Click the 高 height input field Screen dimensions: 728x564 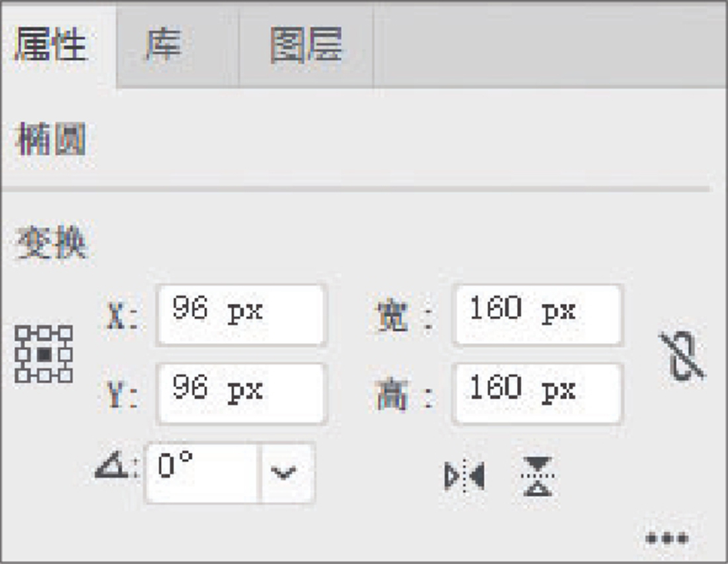(x=537, y=393)
